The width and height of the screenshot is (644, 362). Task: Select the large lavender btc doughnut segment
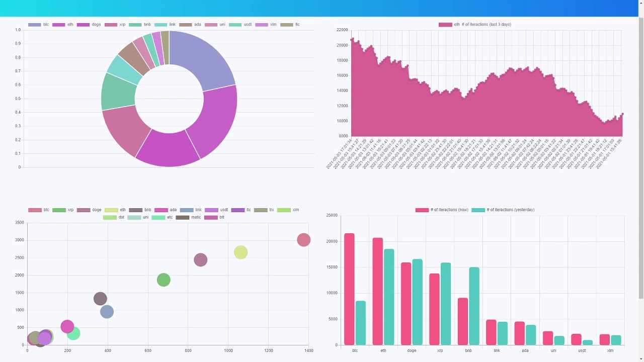click(204, 60)
